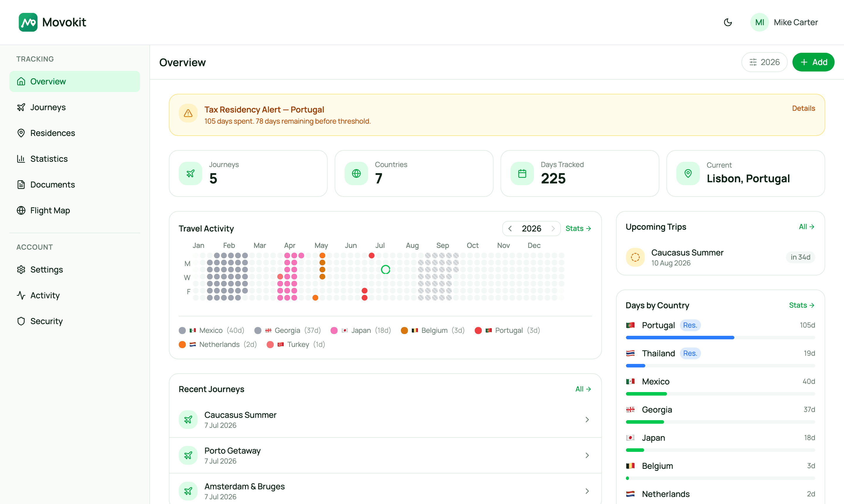Click the Countries card globe icon
Image resolution: width=844 pixels, height=504 pixels.
click(356, 173)
